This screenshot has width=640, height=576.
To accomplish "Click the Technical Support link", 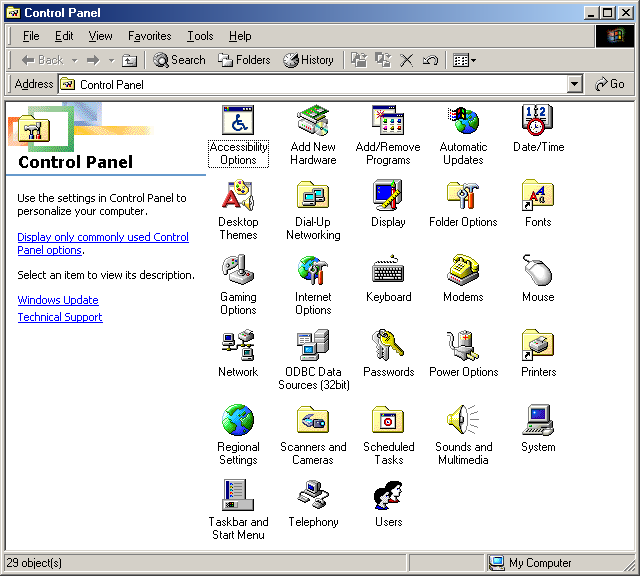I will tap(60, 317).
